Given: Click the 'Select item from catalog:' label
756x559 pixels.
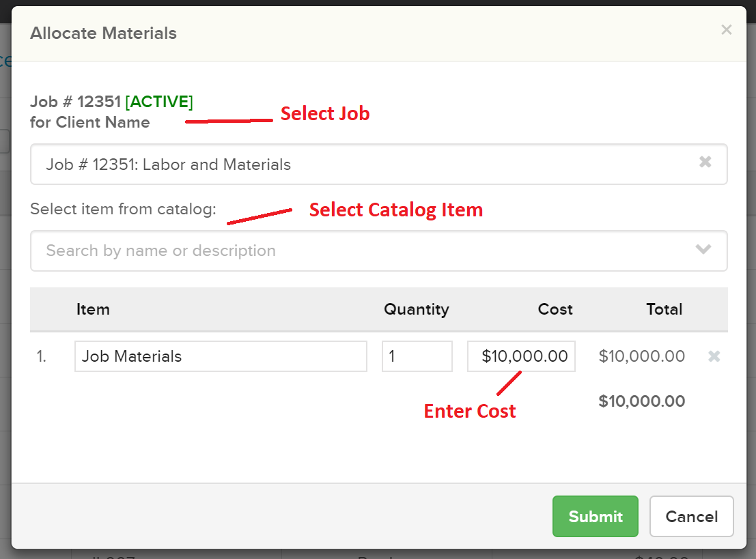Looking at the screenshot, I should (123, 209).
